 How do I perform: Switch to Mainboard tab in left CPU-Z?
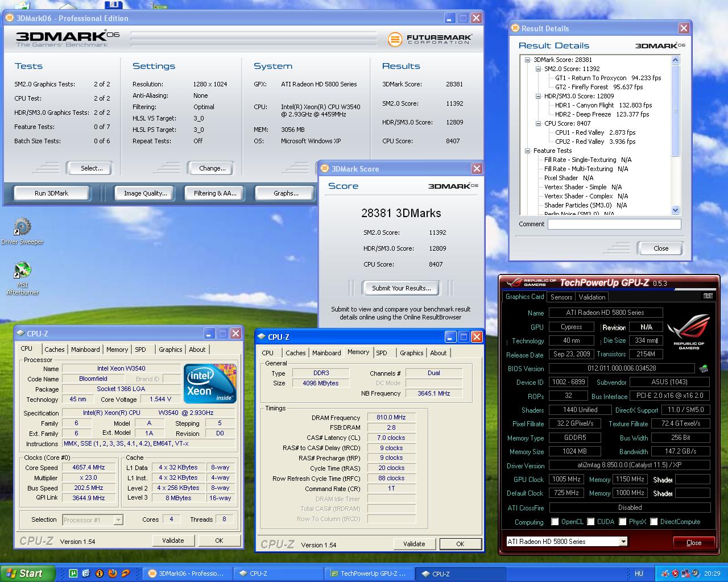tap(85, 350)
